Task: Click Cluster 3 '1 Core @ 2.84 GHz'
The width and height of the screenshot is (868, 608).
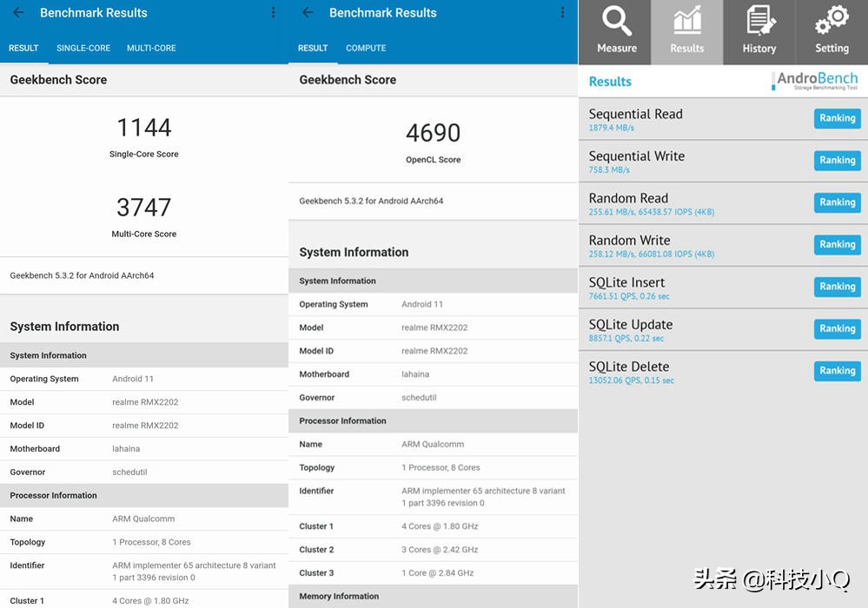Action: coord(437,572)
